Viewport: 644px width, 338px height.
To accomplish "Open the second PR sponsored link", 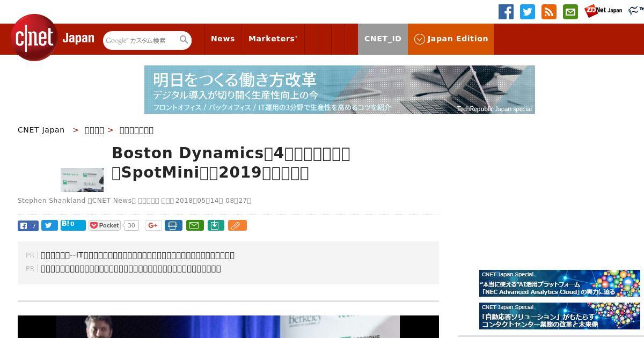I will [x=131, y=269].
